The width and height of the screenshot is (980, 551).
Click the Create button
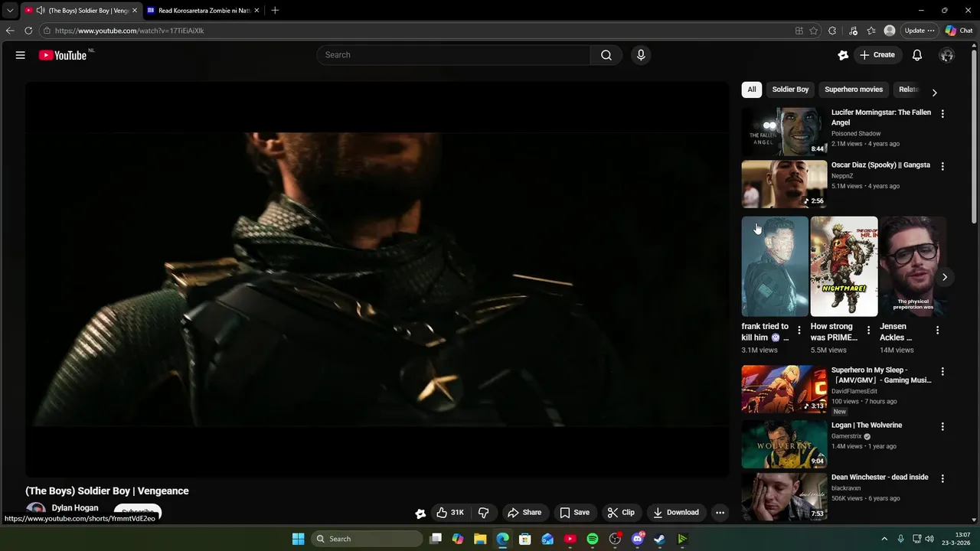click(x=877, y=55)
